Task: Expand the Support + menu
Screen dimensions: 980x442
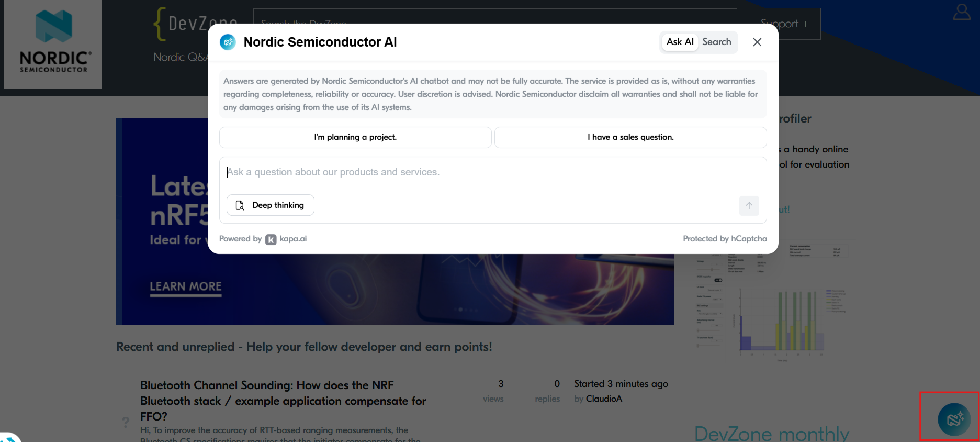Action: (x=784, y=24)
